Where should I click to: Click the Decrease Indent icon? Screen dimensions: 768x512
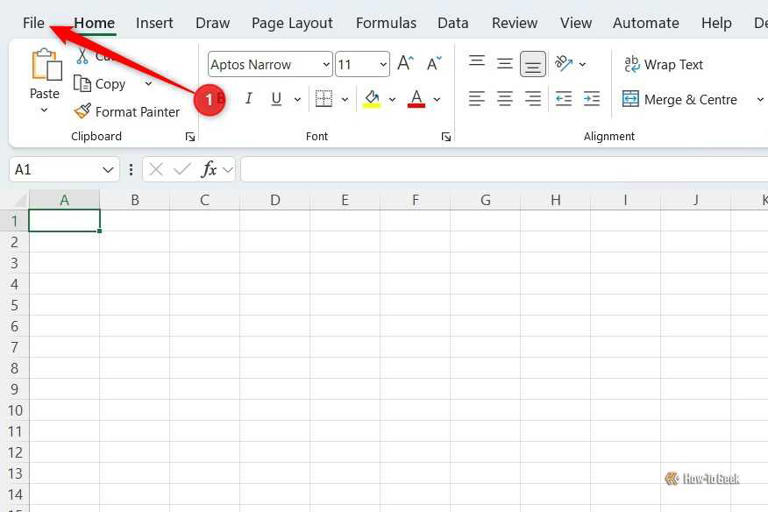coord(563,99)
